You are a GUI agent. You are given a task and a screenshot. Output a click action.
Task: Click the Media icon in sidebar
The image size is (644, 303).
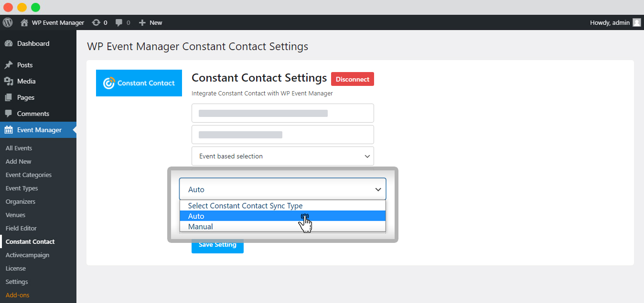[9, 81]
